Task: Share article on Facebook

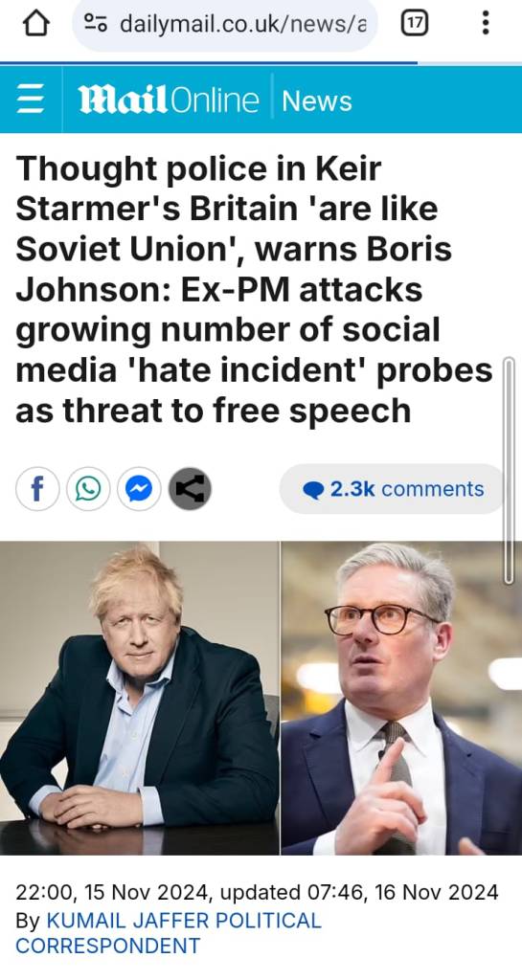Action: point(37,489)
